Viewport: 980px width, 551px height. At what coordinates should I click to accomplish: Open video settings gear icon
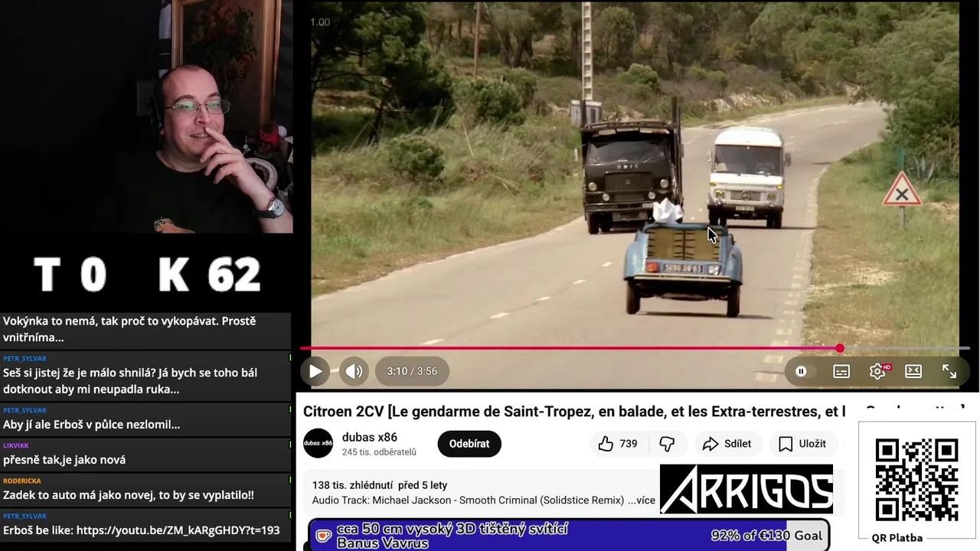click(877, 371)
